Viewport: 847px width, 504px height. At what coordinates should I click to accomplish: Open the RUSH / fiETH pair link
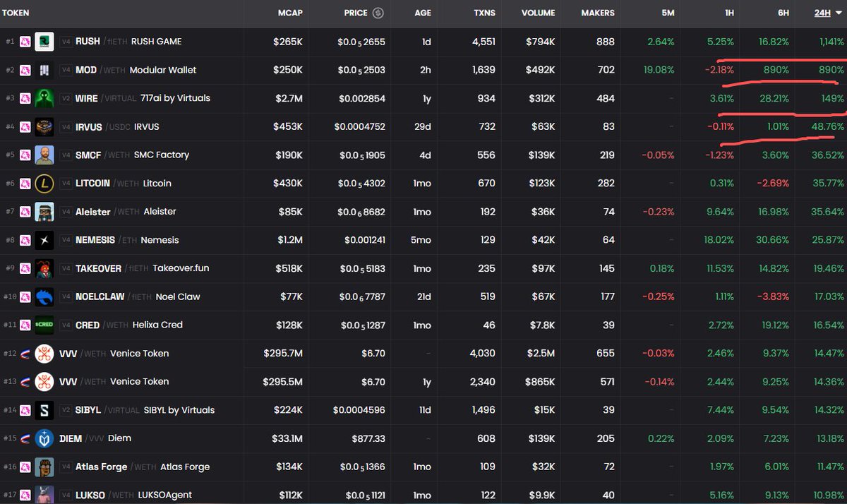click(x=102, y=42)
